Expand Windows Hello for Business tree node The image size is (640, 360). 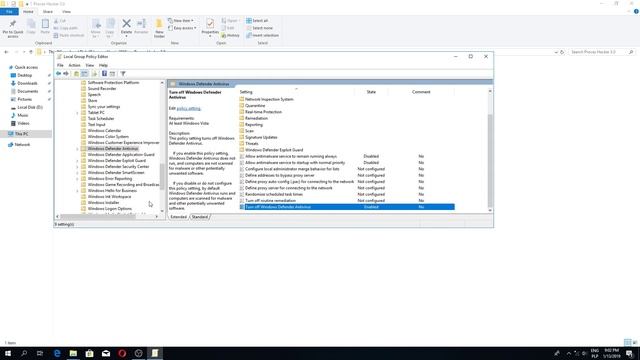77,191
